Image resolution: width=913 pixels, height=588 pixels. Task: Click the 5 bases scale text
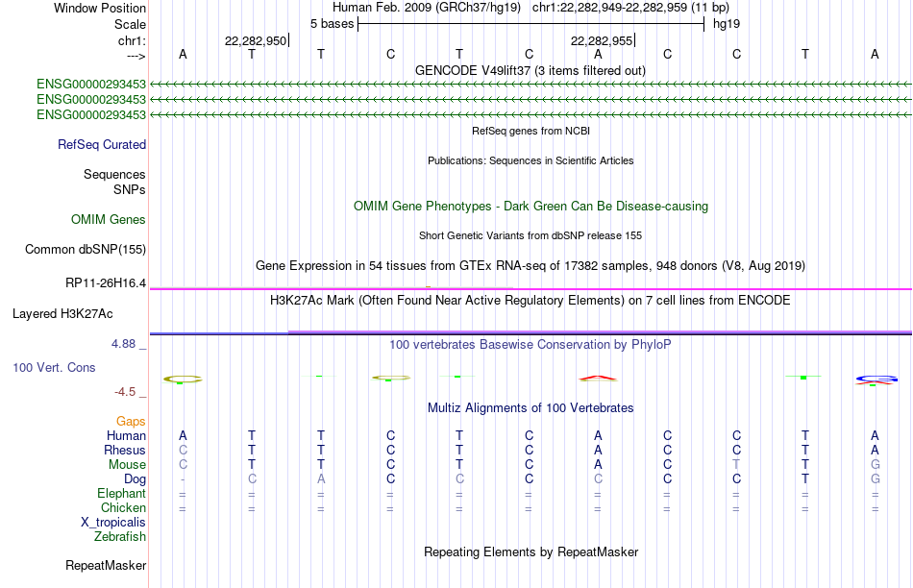point(332,24)
